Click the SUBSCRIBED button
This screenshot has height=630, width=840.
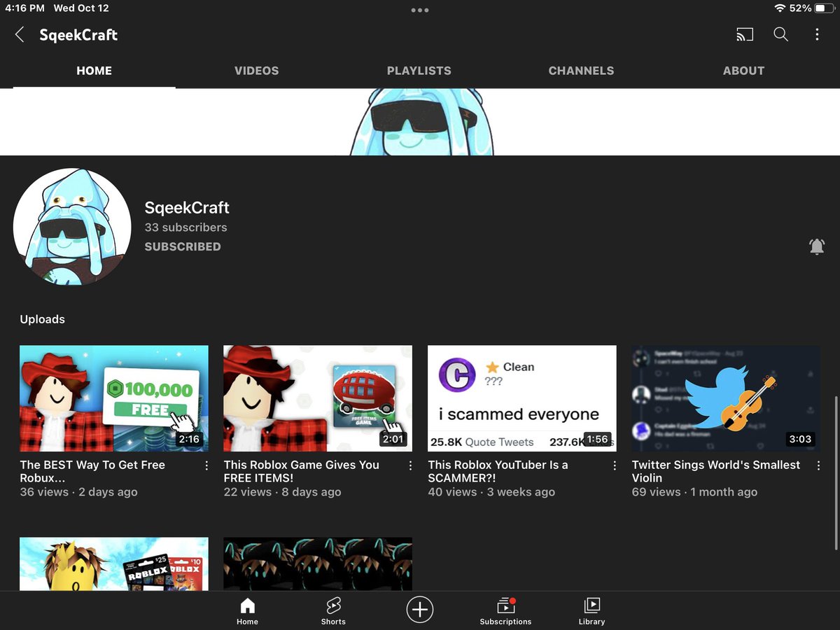pyautogui.click(x=183, y=246)
